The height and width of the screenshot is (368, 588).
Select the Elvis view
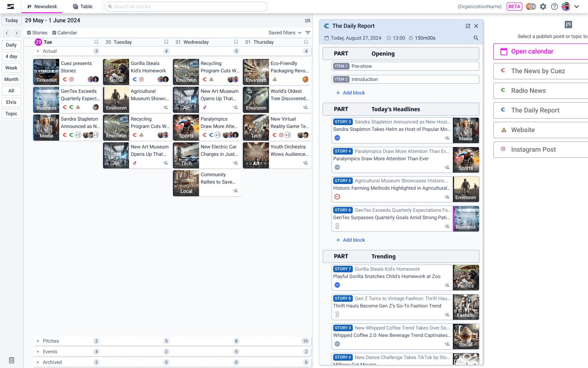click(11, 102)
